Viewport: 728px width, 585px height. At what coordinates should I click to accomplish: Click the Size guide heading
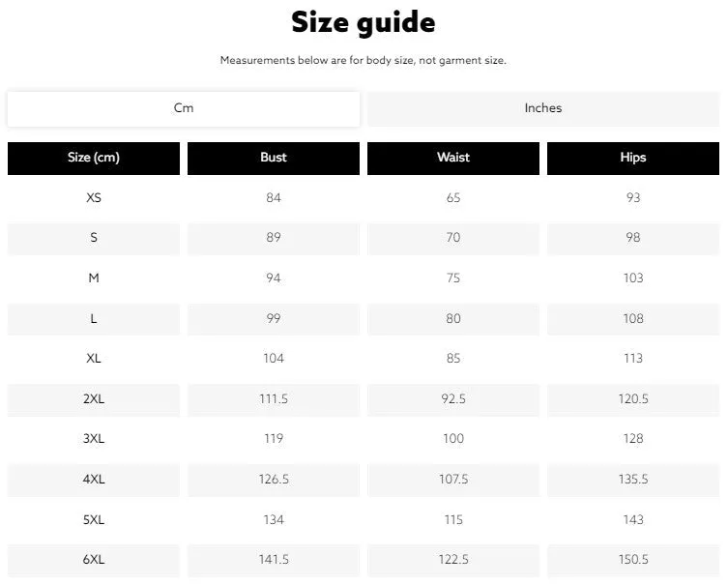364,22
